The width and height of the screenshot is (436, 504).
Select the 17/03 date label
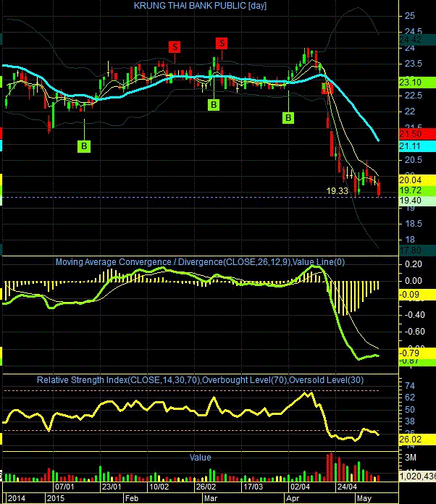coord(253,487)
